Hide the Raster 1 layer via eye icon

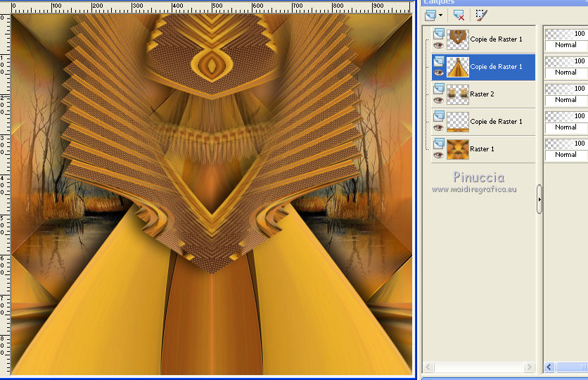[438, 155]
